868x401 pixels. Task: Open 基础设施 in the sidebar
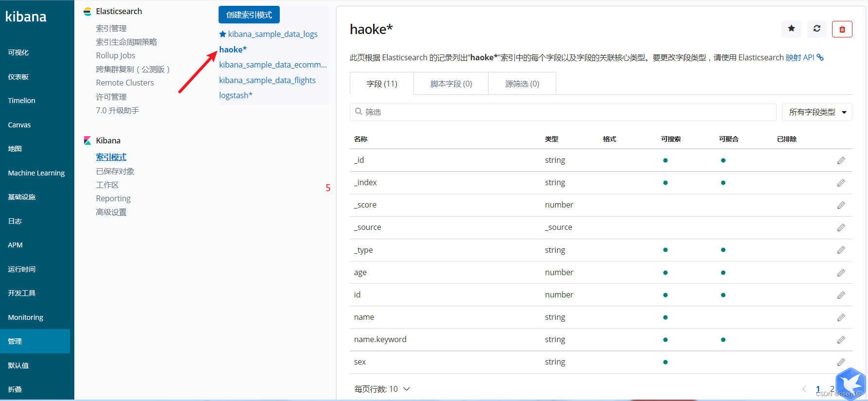[x=22, y=197]
